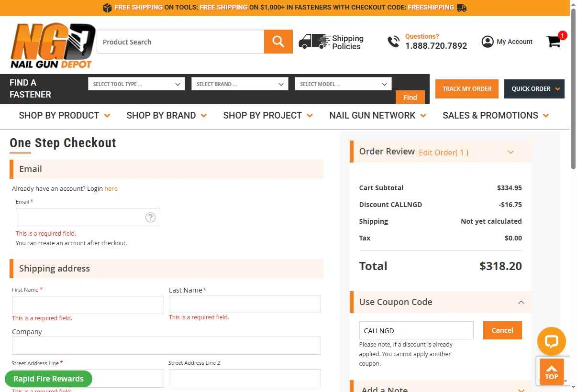Open the Quick Order dropdown
Screen dimensions: 577x392
pyautogui.click(x=534, y=89)
